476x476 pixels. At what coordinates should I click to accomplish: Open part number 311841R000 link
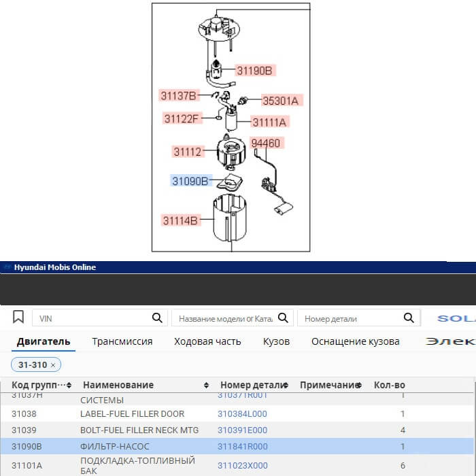[242, 447]
